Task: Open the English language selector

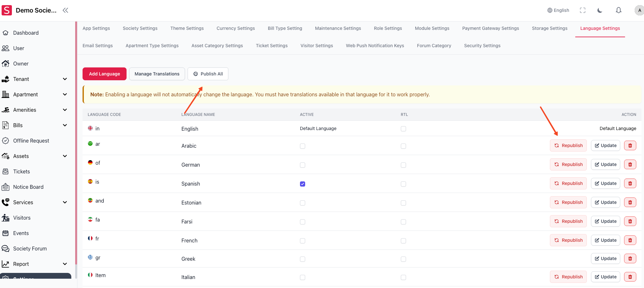Action: tap(558, 10)
